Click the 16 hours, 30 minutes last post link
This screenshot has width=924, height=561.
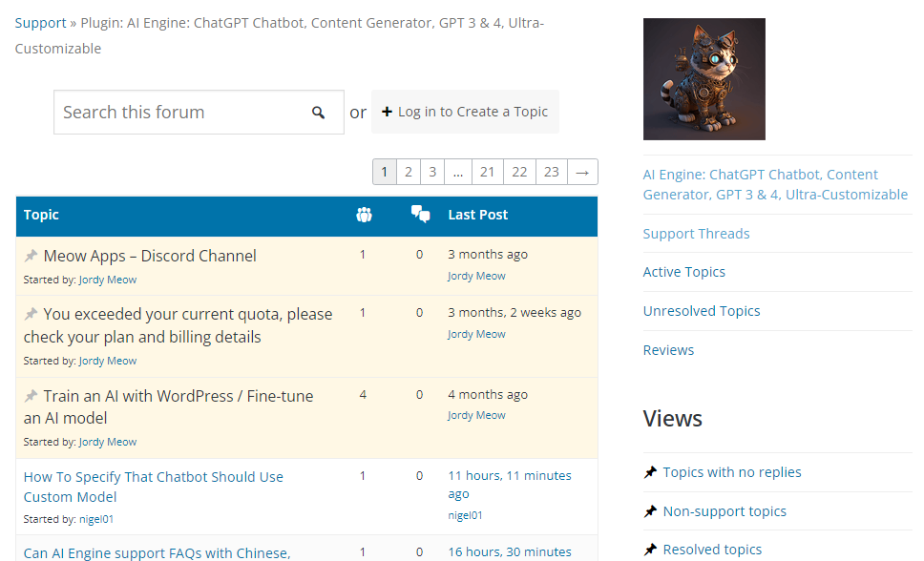510,552
